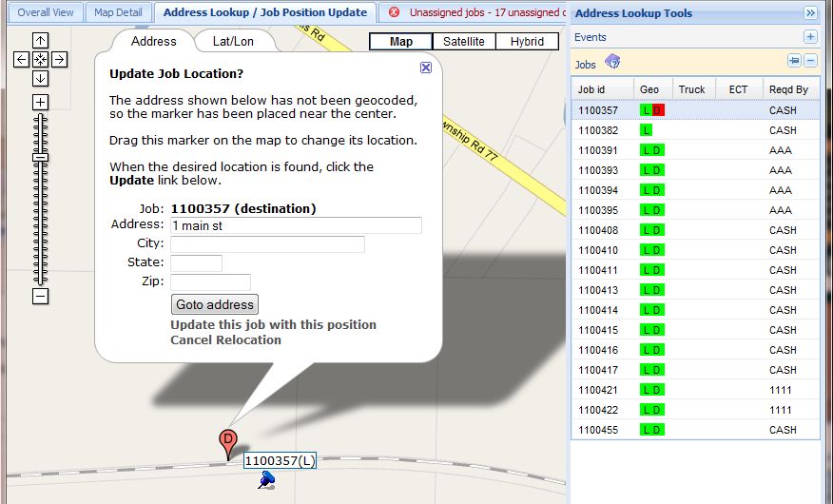
Task: Close the Update Job Location popup
Action: [x=426, y=68]
